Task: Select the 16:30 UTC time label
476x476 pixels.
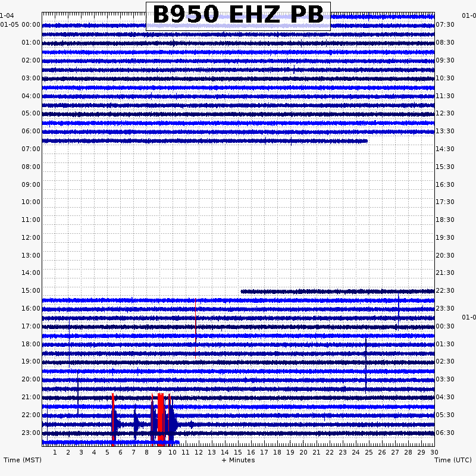Action: coord(445,185)
